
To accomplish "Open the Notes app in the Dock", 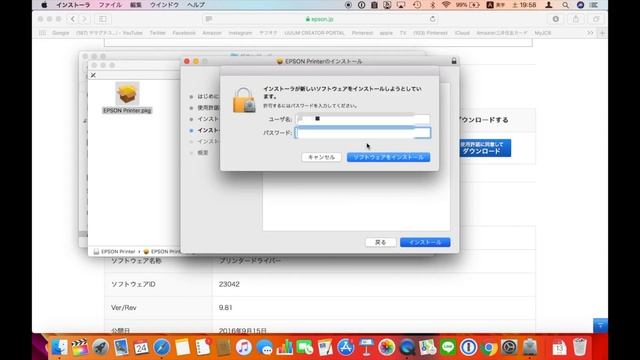I will click(182, 347).
